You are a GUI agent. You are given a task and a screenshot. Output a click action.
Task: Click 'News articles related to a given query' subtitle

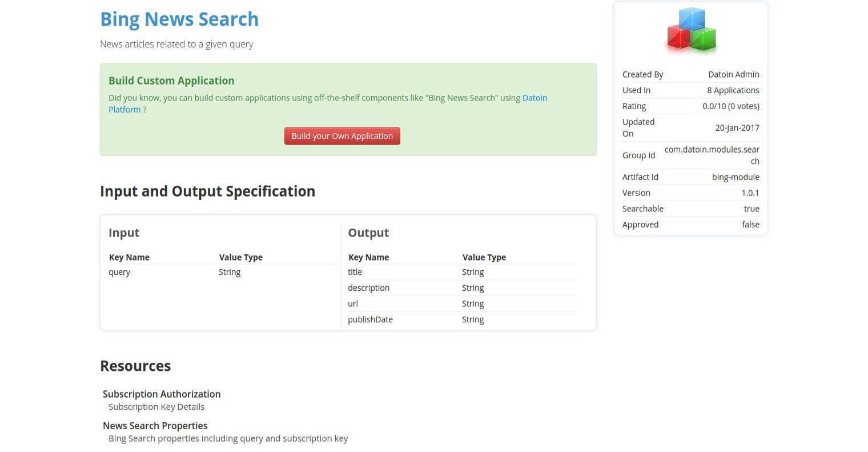(x=176, y=44)
